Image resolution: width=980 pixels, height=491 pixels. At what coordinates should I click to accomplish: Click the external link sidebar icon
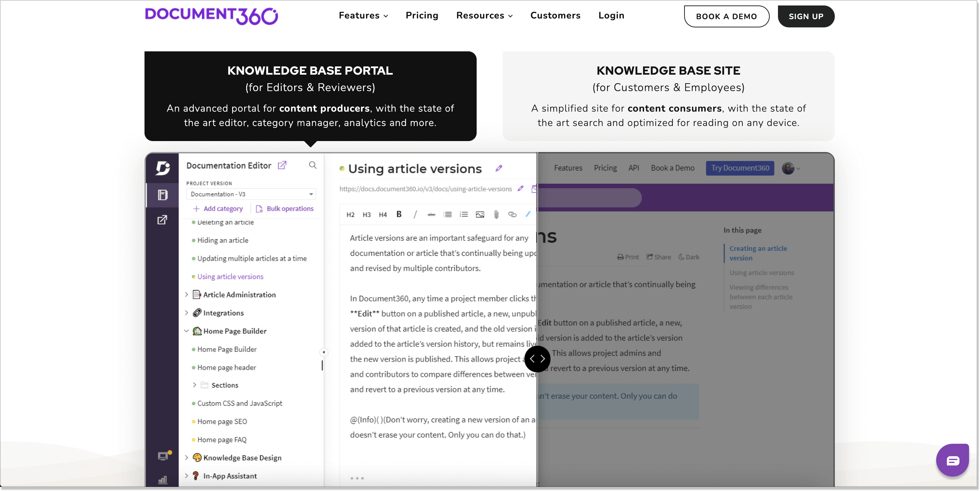[x=162, y=220]
